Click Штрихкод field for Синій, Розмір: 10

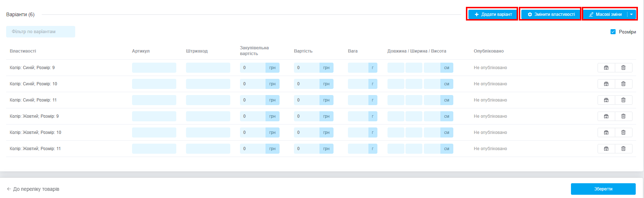click(208, 84)
